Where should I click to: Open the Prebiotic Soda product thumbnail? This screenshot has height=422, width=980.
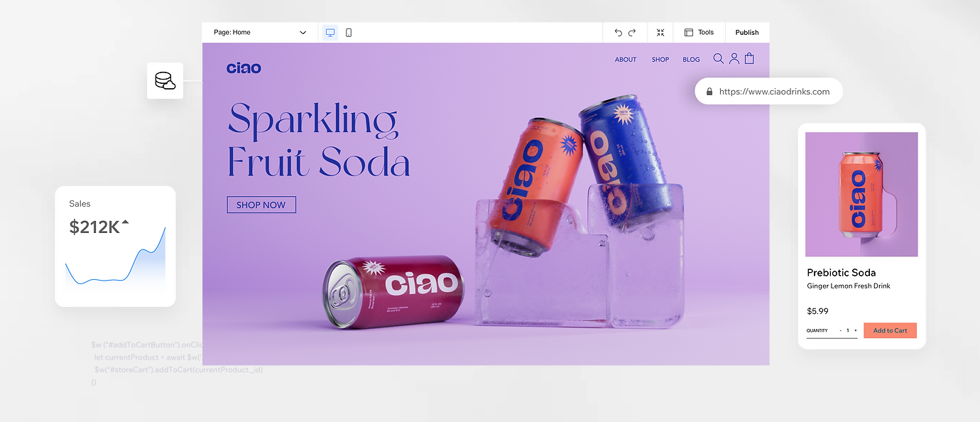click(x=861, y=194)
